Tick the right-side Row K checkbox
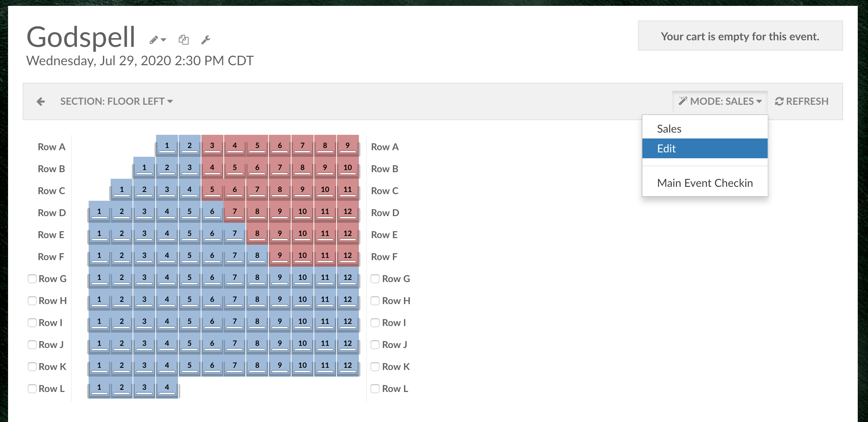868x422 pixels. [375, 367]
